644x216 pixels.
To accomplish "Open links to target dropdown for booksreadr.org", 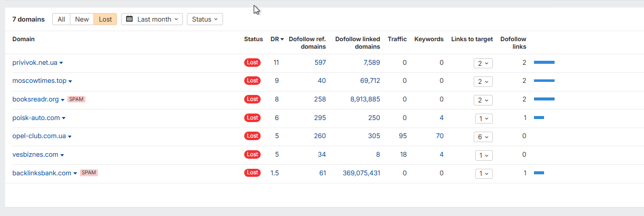I will [483, 100].
